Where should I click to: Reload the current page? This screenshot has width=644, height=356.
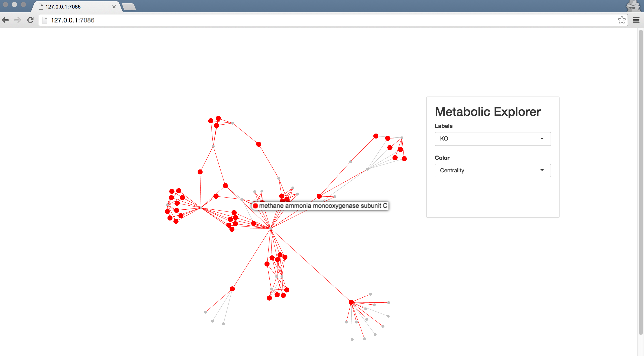click(x=30, y=20)
